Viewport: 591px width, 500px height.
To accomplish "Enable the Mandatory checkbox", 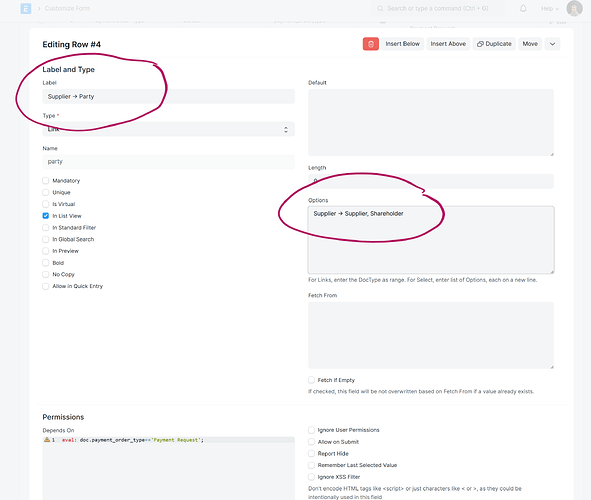I will coord(46,181).
